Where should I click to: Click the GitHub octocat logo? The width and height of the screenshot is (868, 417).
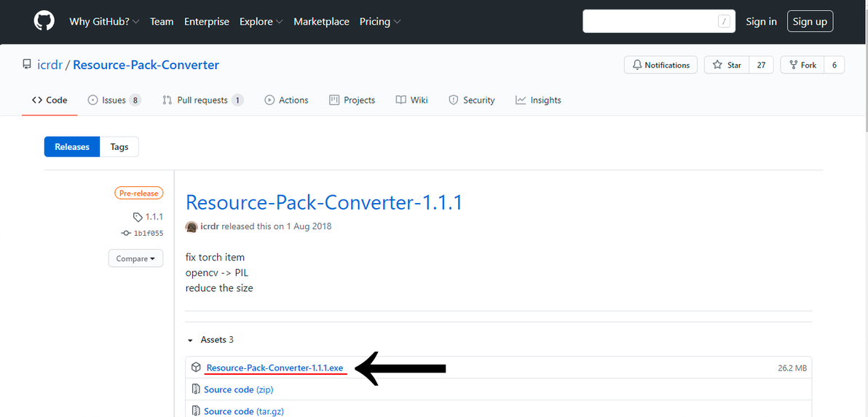coord(44,21)
